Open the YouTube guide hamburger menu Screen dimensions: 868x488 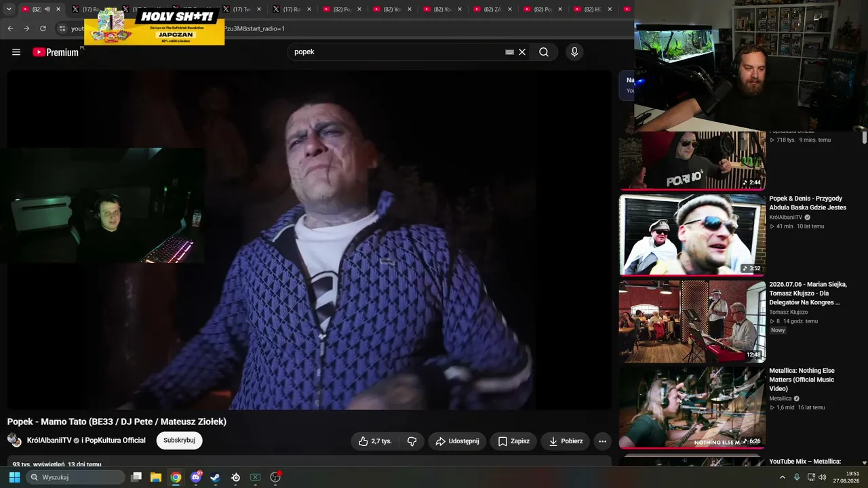tap(16, 52)
